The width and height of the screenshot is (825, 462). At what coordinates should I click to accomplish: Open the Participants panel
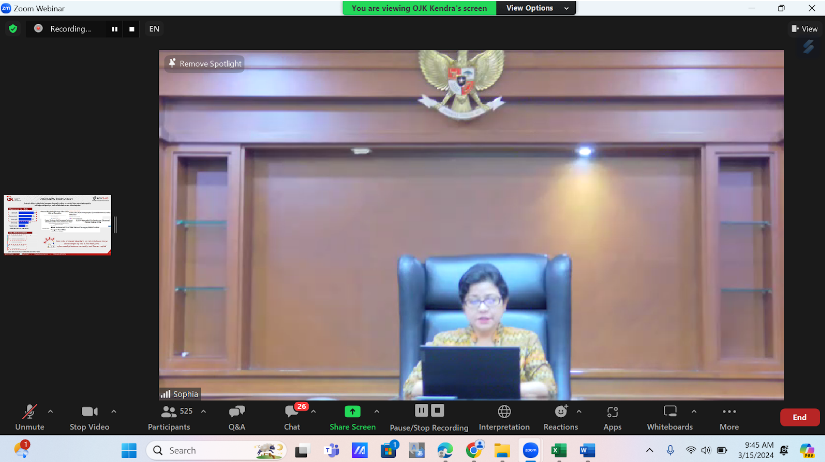[168, 412]
